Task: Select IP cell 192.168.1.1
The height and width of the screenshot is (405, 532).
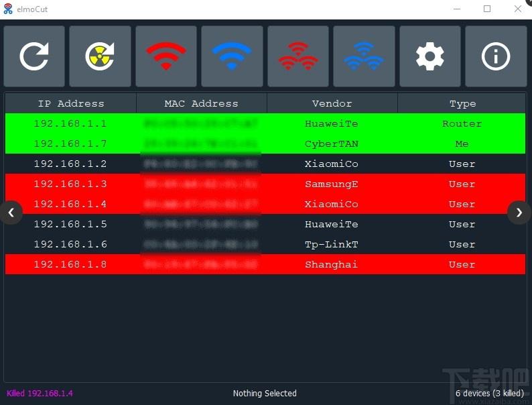Action: (x=70, y=123)
